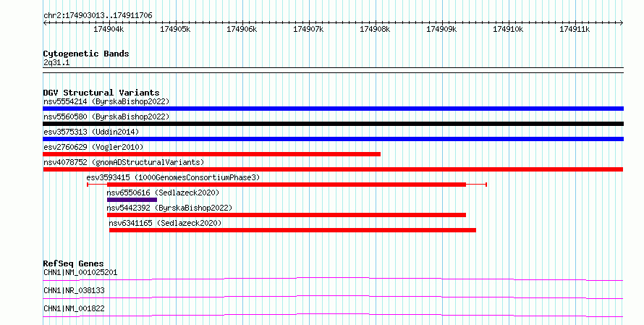Click the left arrowhead of the ruler
The image size is (644, 325).
45,23
